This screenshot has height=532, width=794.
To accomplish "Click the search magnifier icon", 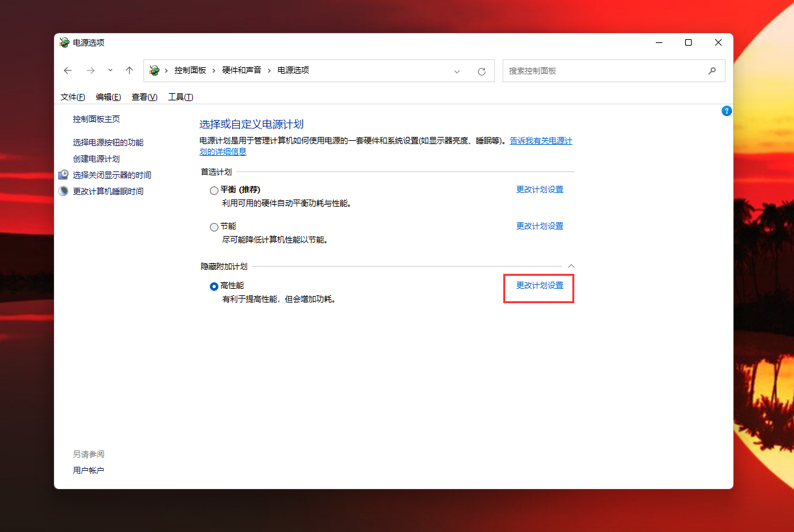I will coord(712,70).
